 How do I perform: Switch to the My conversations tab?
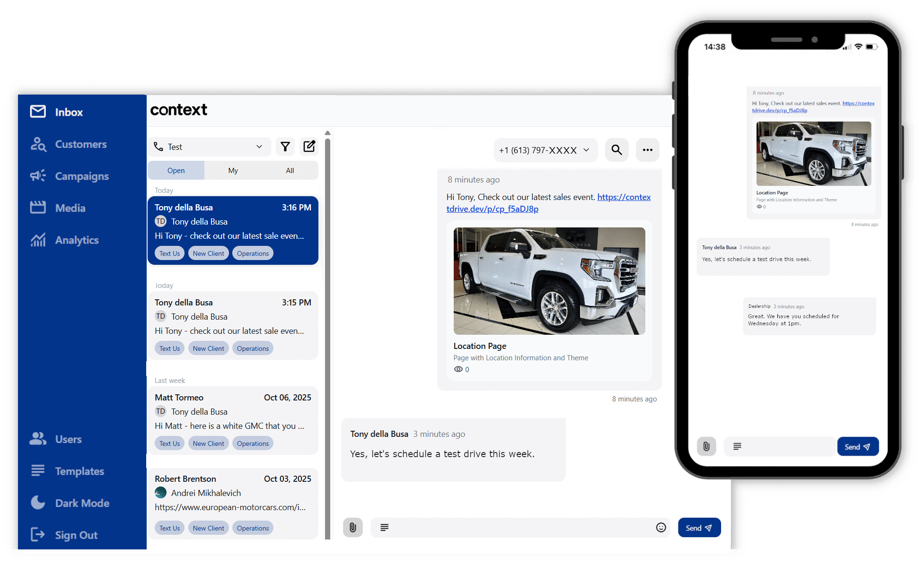[x=233, y=170]
